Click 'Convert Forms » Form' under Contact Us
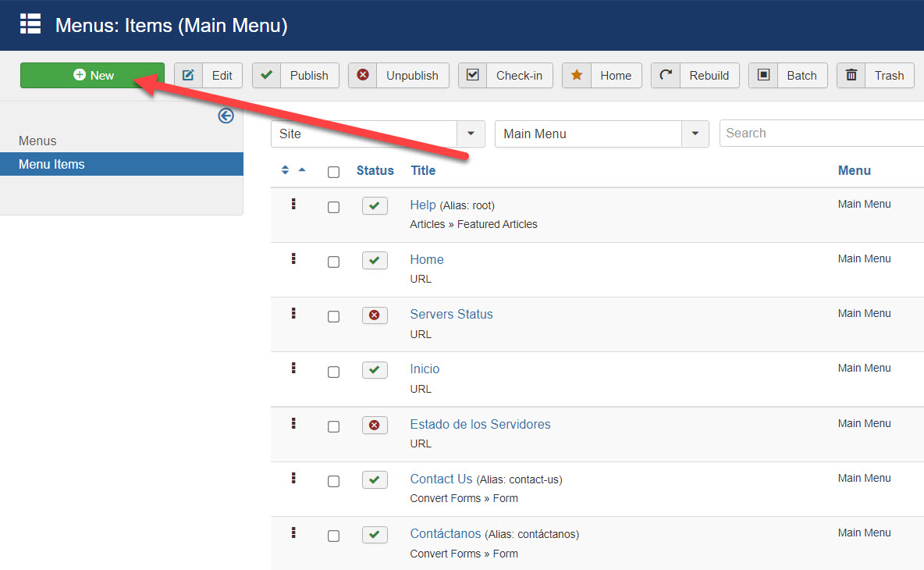 click(x=464, y=498)
